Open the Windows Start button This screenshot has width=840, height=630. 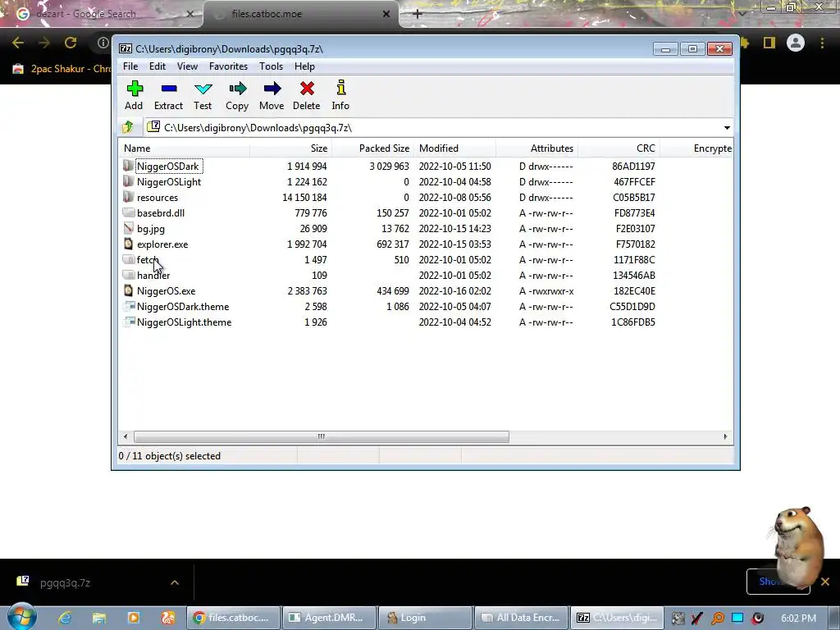[21, 617]
